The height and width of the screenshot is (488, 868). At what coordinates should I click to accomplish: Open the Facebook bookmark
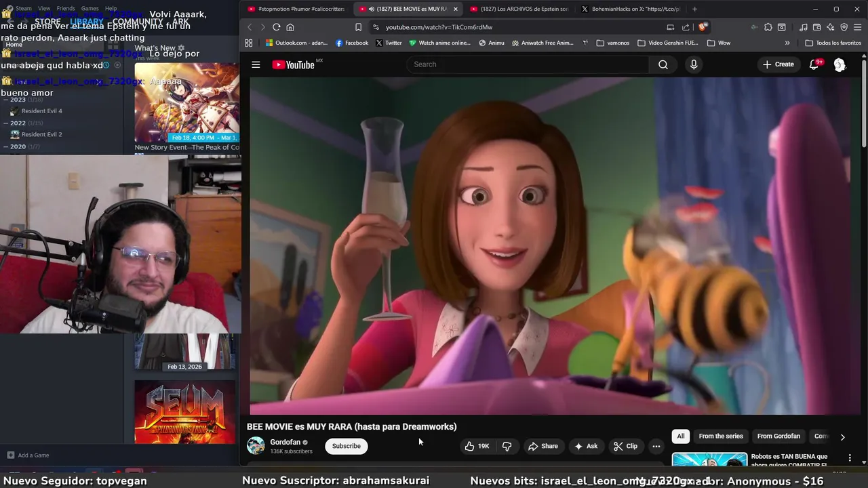point(352,43)
